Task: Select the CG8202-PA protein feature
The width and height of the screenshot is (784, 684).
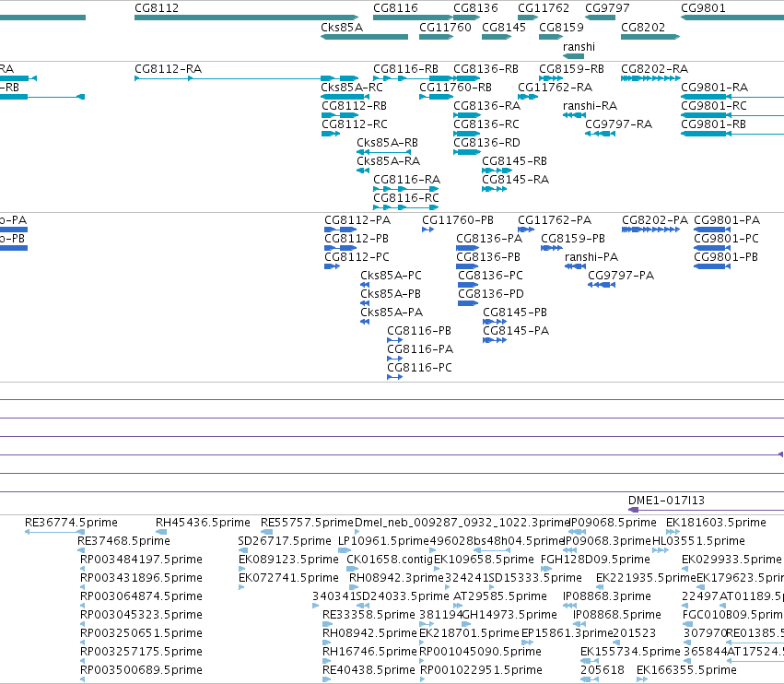Action: pyautogui.click(x=651, y=230)
